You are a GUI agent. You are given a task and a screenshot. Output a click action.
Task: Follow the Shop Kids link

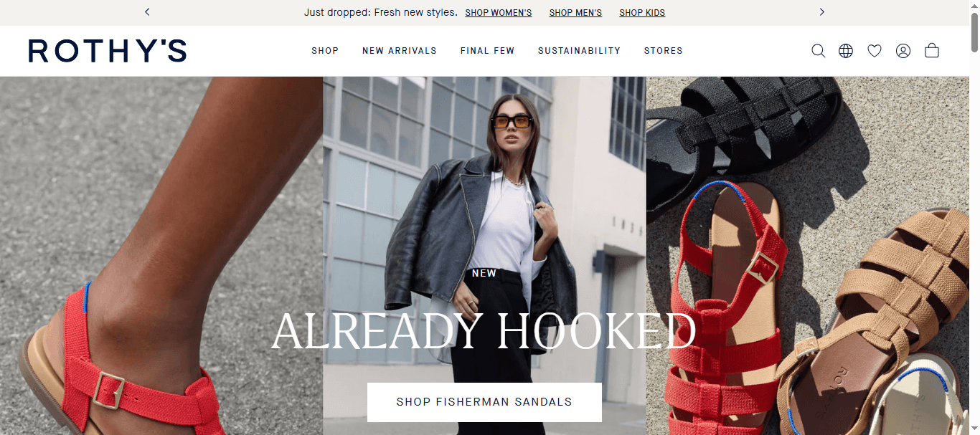pos(642,13)
